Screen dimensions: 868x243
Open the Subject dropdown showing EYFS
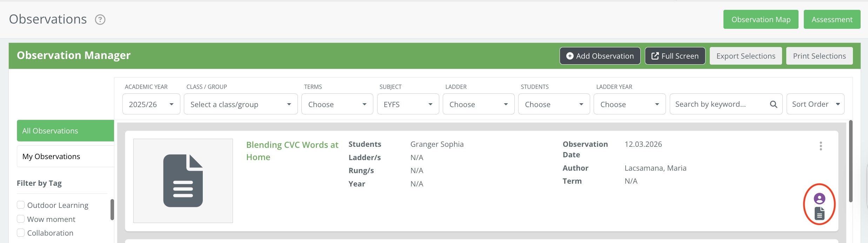click(x=408, y=104)
